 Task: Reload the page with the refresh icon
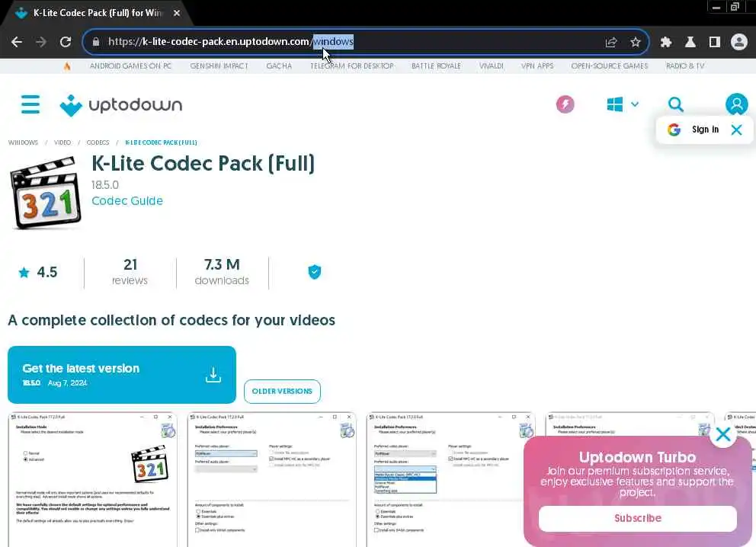tap(66, 42)
